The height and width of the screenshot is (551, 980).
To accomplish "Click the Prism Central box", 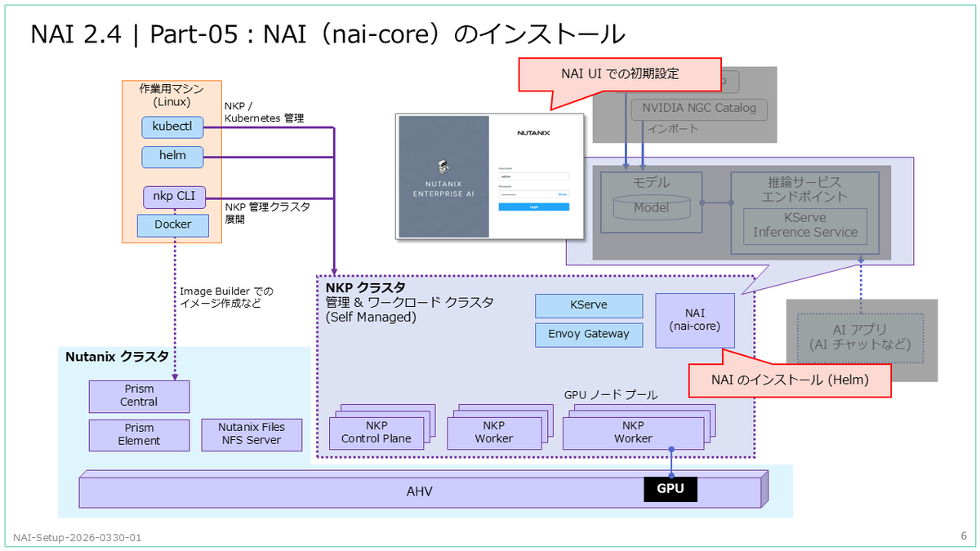I will pos(139,395).
